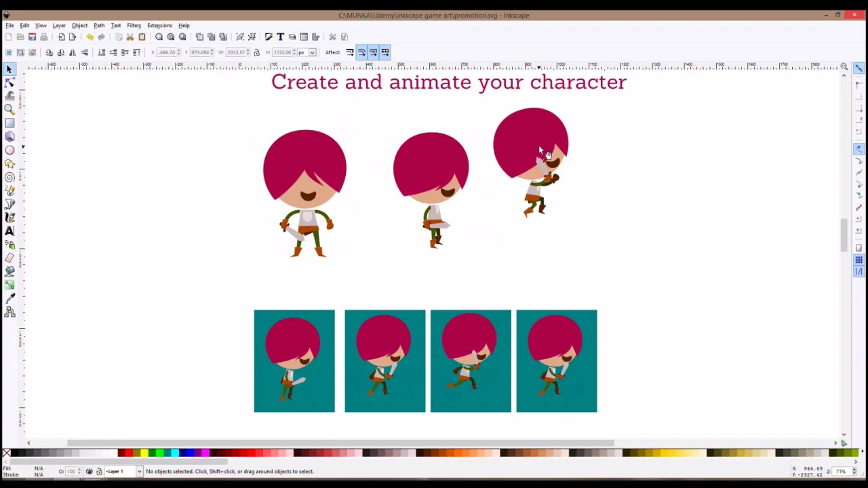The height and width of the screenshot is (488, 868).
Task: Select the Selector arrow tool
Action: pos(9,69)
